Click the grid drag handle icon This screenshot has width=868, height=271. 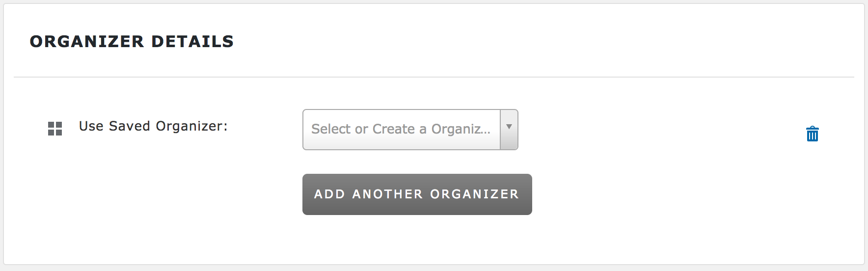coord(55,129)
